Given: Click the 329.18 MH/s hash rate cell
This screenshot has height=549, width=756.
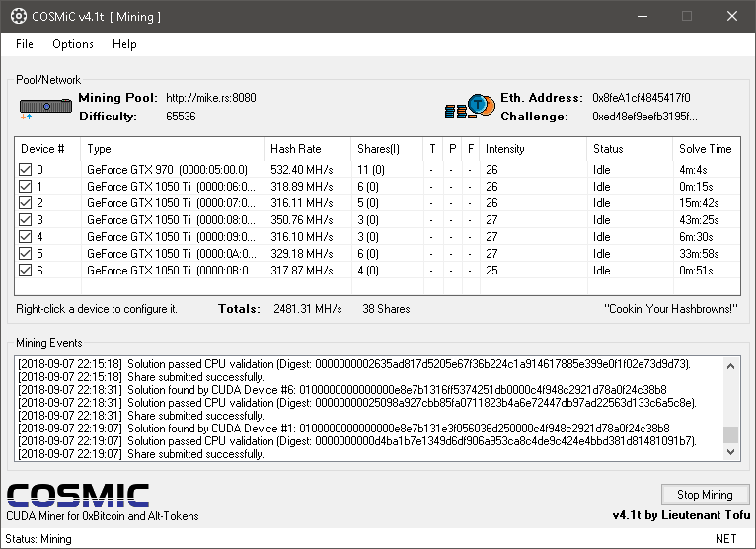Looking at the screenshot, I should tap(302, 254).
